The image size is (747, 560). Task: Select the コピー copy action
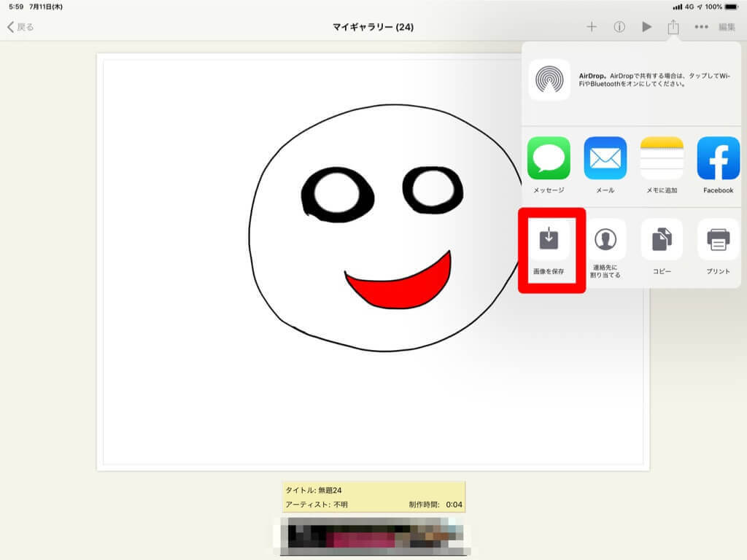(x=662, y=247)
